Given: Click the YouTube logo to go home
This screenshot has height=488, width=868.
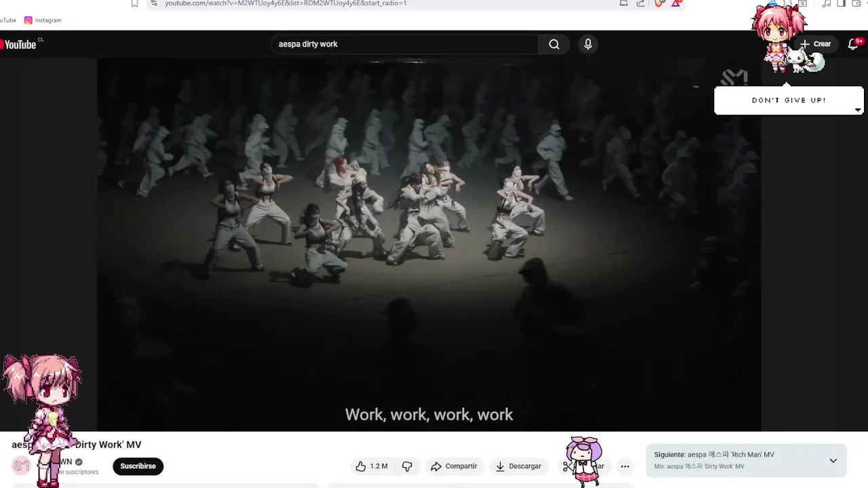Looking at the screenshot, I should (x=19, y=45).
